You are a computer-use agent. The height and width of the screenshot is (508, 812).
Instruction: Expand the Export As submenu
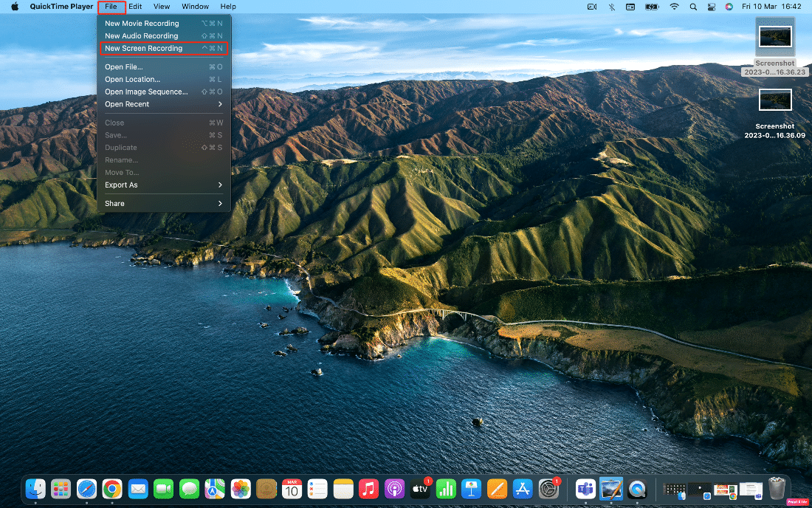coord(164,185)
